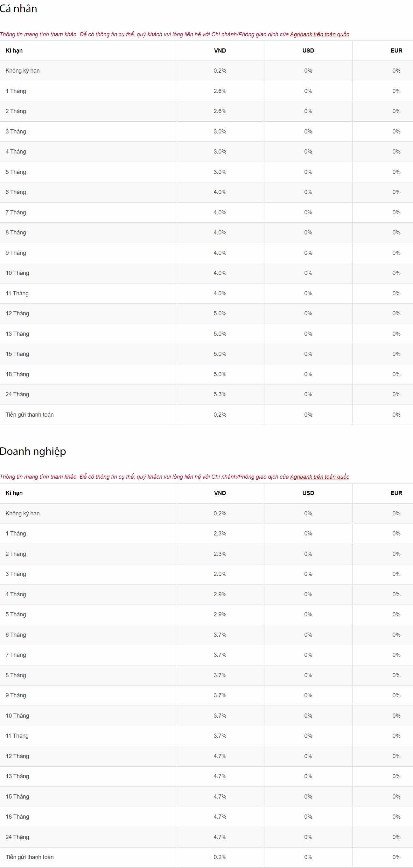Open the Agribank trên toàn quốc link under Doanh nghiệp

(319, 477)
